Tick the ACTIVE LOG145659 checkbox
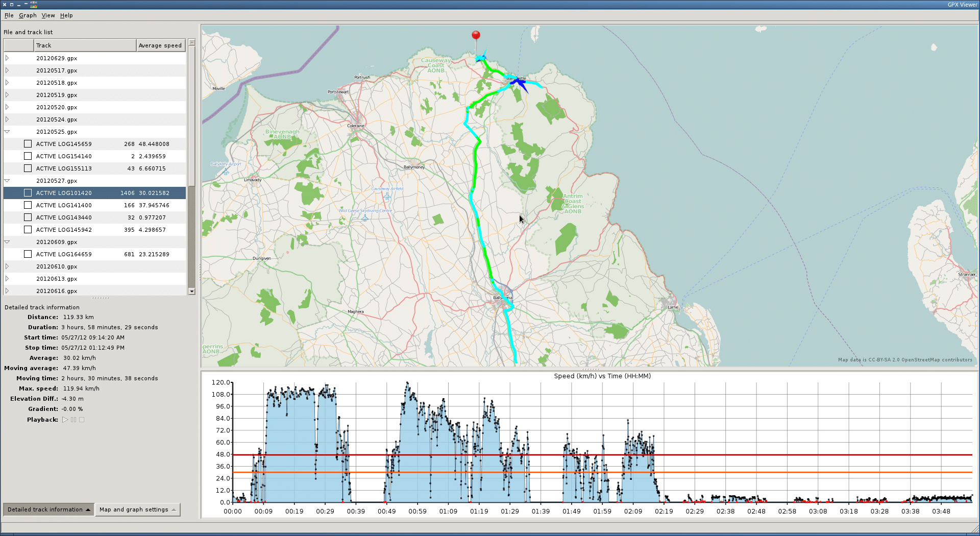 [x=28, y=144]
